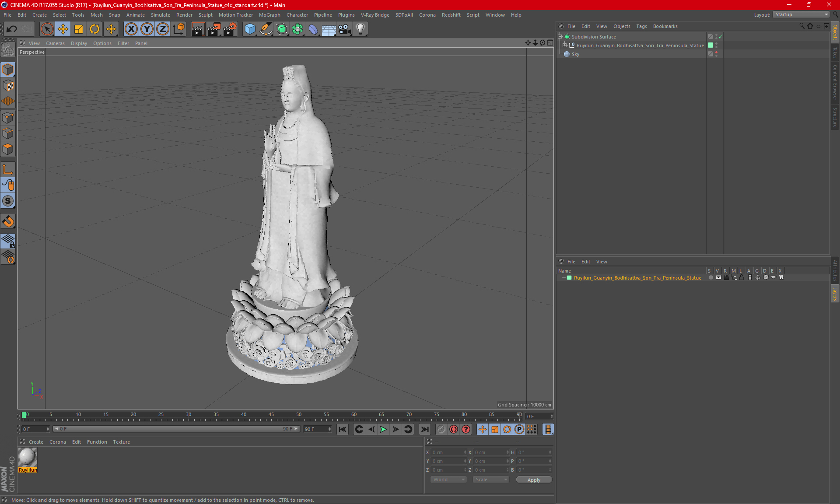
Task: Open material manager Texture menu
Action: coord(121,442)
